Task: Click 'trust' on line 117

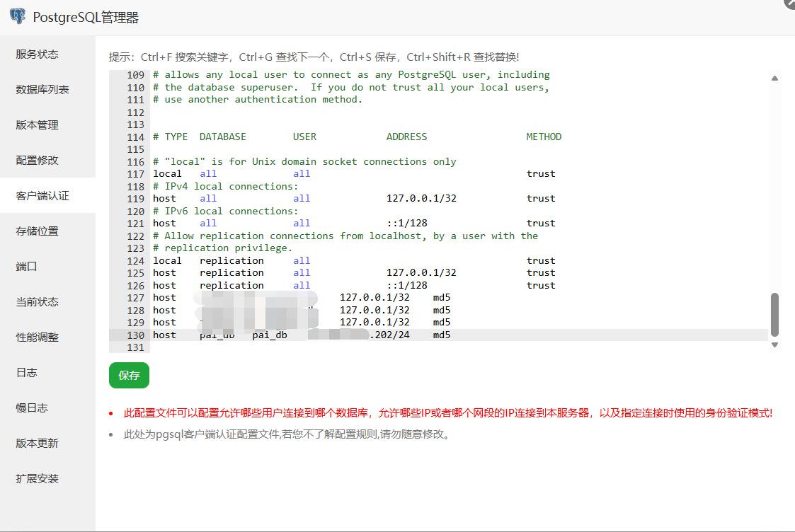Action: [540, 174]
